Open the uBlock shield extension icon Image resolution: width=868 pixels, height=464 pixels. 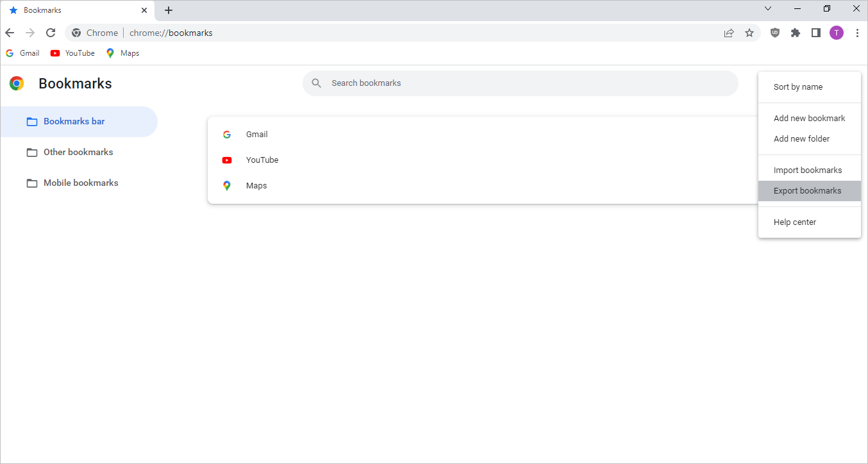coord(775,33)
